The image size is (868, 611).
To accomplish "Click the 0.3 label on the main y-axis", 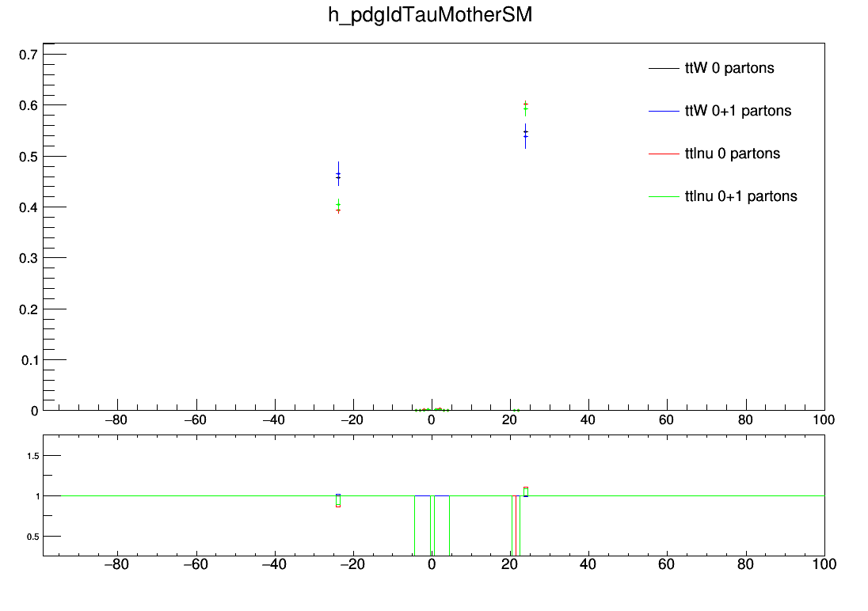I will click(29, 259).
